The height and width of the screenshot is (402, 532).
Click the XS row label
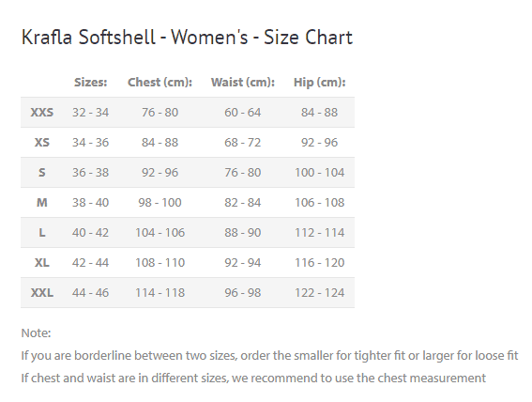(x=41, y=142)
